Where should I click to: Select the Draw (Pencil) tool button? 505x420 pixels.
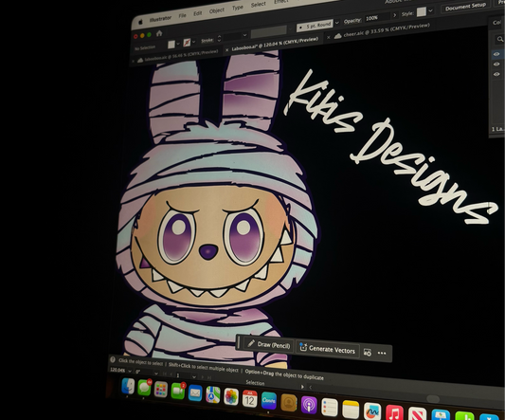click(x=269, y=344)
